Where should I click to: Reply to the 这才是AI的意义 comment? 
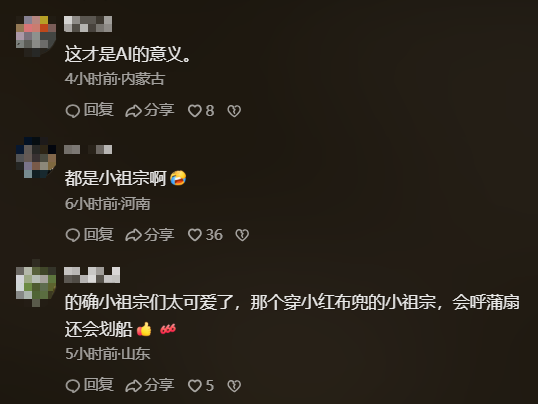[x=89, y=111]
